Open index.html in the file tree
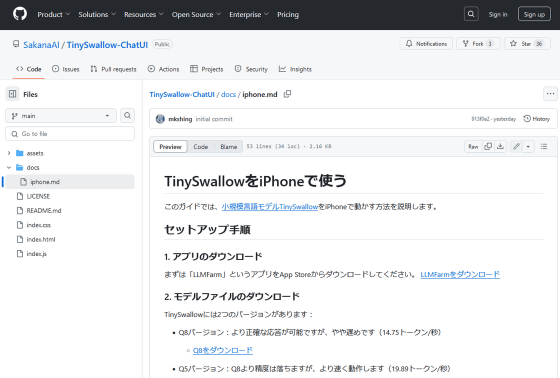The width and height of the screenshot is (560, 378). pos(41,239)
